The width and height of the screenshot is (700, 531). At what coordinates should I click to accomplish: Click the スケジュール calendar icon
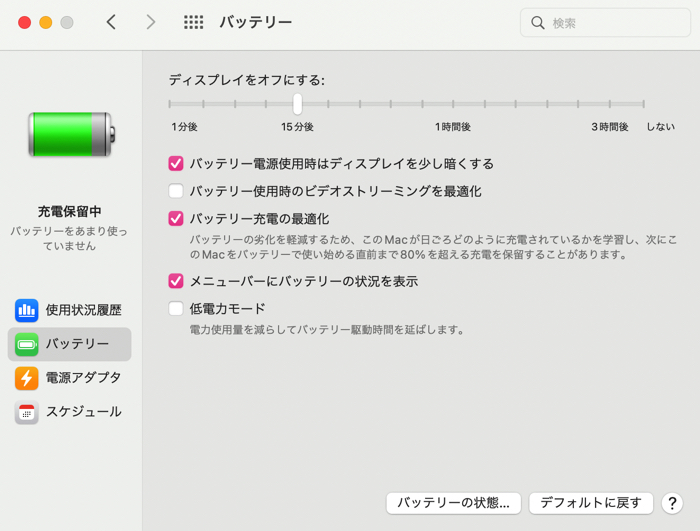click(x=26, y=412)
